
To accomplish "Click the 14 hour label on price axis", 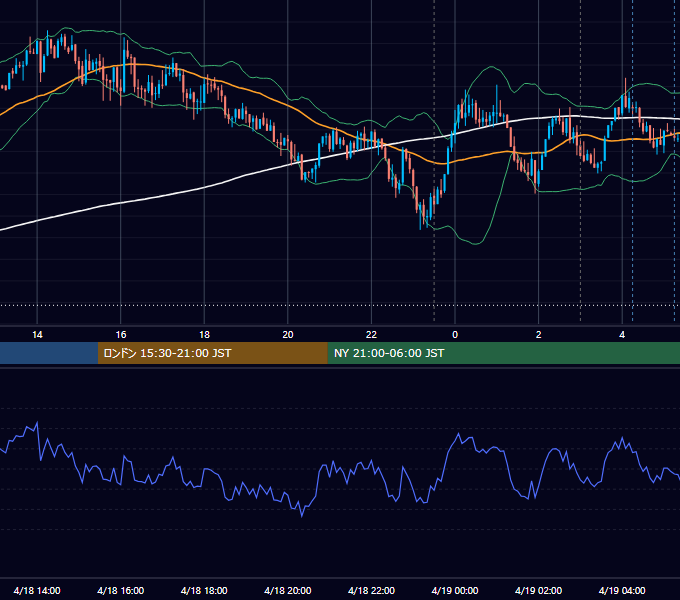I will (37, 335).
